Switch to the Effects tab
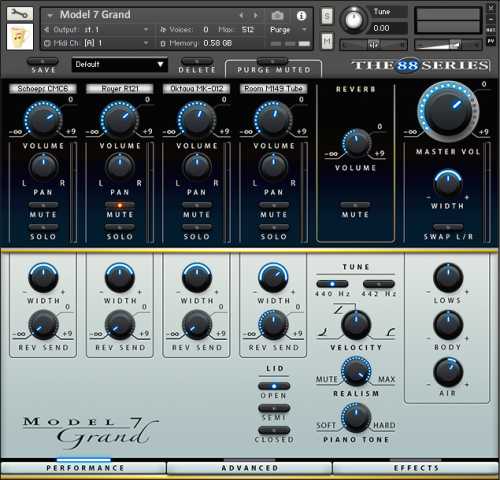This screenshot has height=480, width=500. (x=416, y=468)
